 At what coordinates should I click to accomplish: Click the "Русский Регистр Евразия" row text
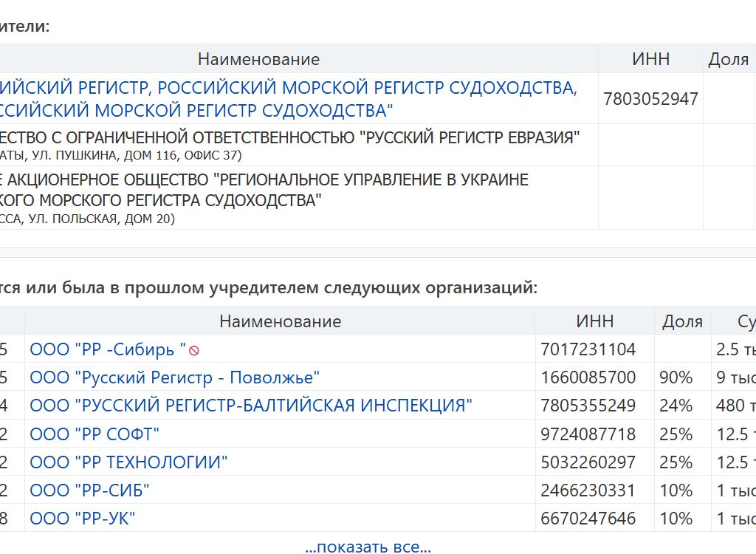[289, 138]
